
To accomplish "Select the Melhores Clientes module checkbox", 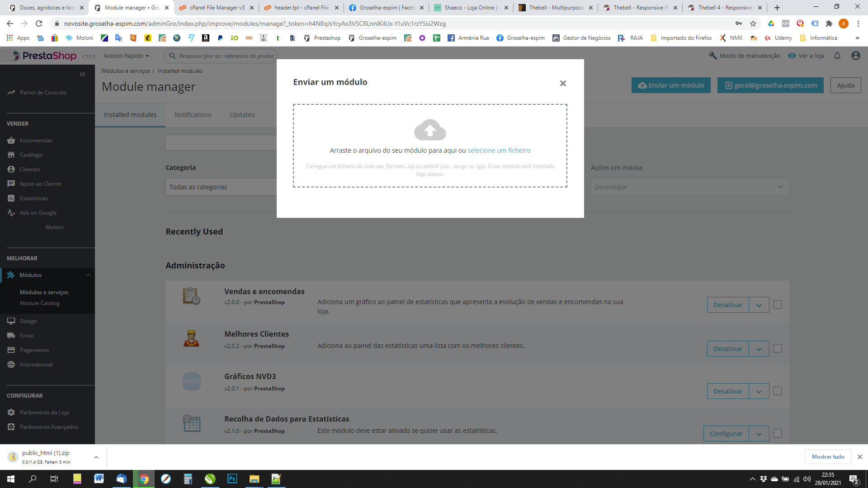I will [x=778, y=349].
